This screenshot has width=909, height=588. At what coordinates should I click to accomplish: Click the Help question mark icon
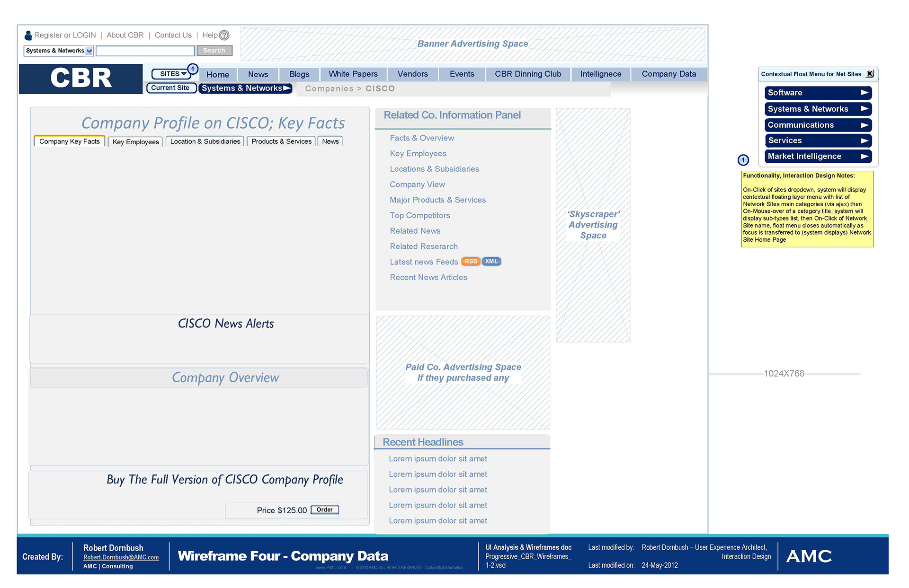tap(224, 35)
